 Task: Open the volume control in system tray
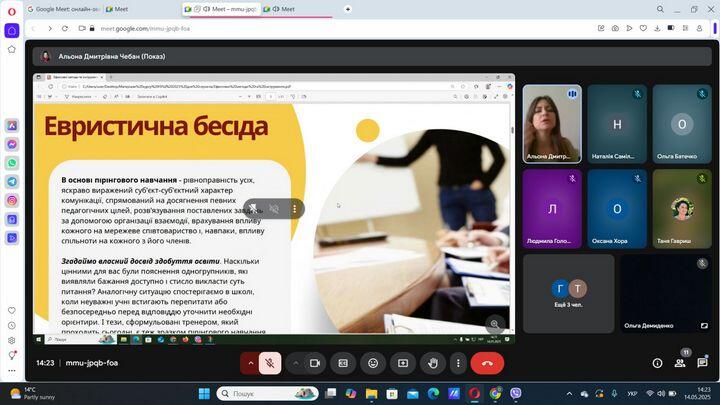coord(661,394)
